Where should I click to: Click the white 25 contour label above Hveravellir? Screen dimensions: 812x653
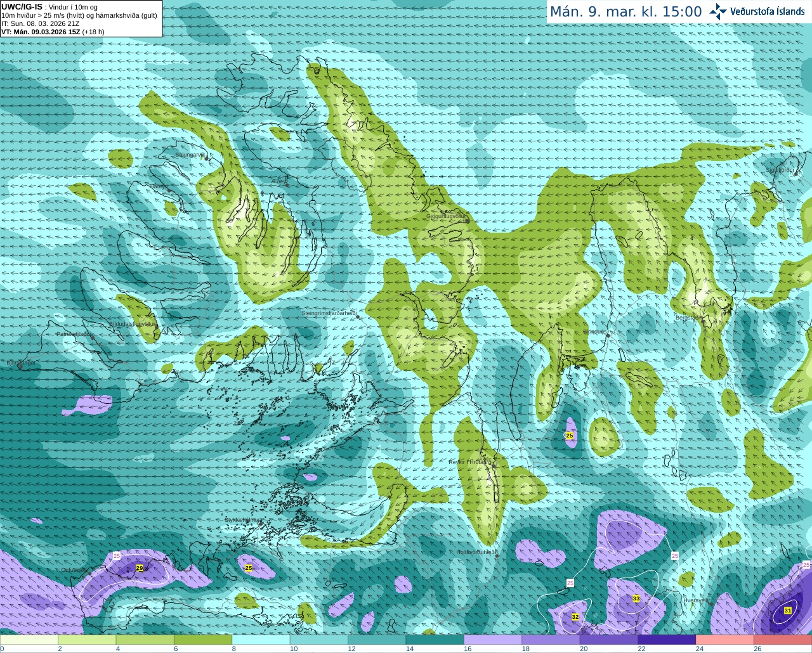[675, 555]
